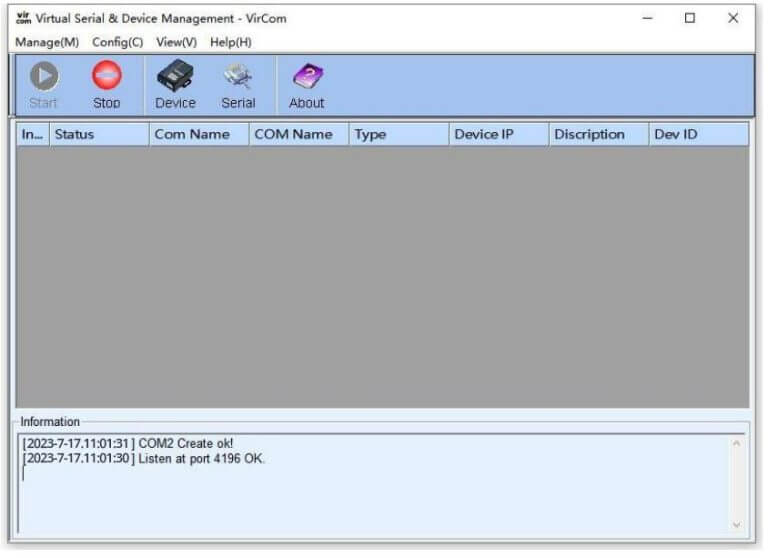Open the About help book icon
Image resolution: width=768 pixels, height=558 pixels.
pyautogui.click(x=307, y=85)
